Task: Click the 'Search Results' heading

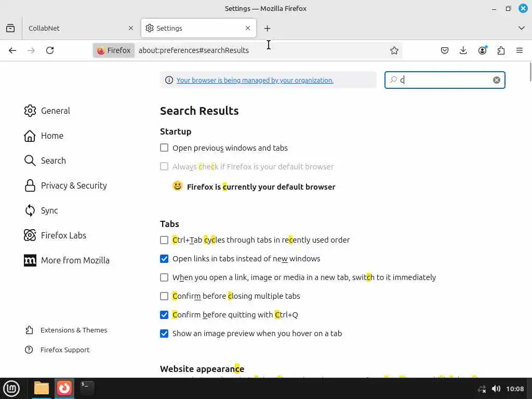Action: [199, 111]
